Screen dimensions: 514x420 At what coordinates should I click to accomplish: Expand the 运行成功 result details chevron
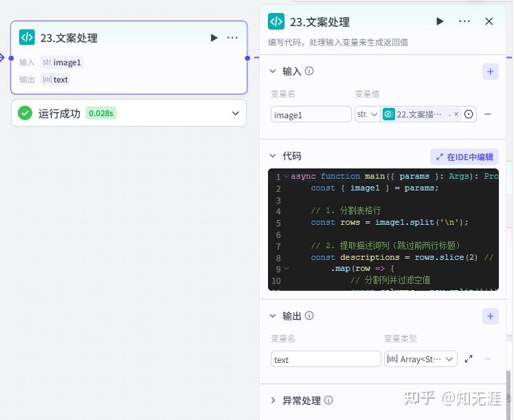236,113
